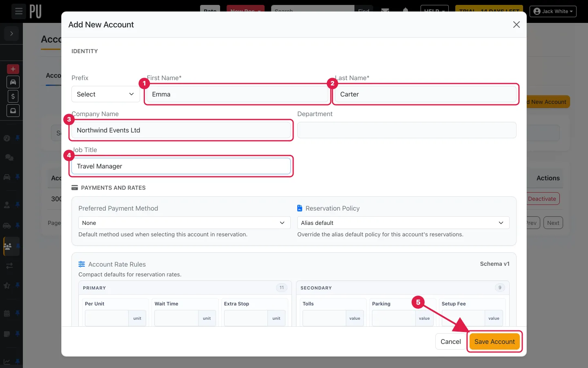Click the red plus quick-add icon
Screen dimensions: 588x368
click(x=13, y=69)
